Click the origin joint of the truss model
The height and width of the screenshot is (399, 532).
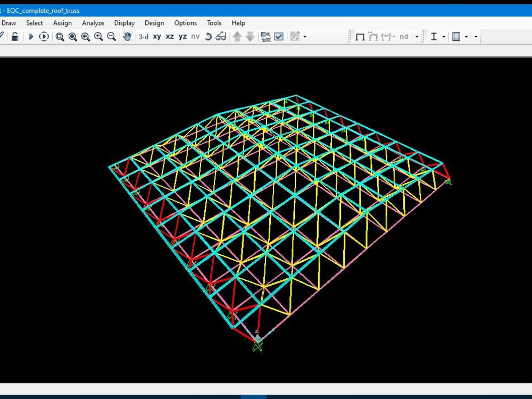pyautogui.click(x=257, y=339)
